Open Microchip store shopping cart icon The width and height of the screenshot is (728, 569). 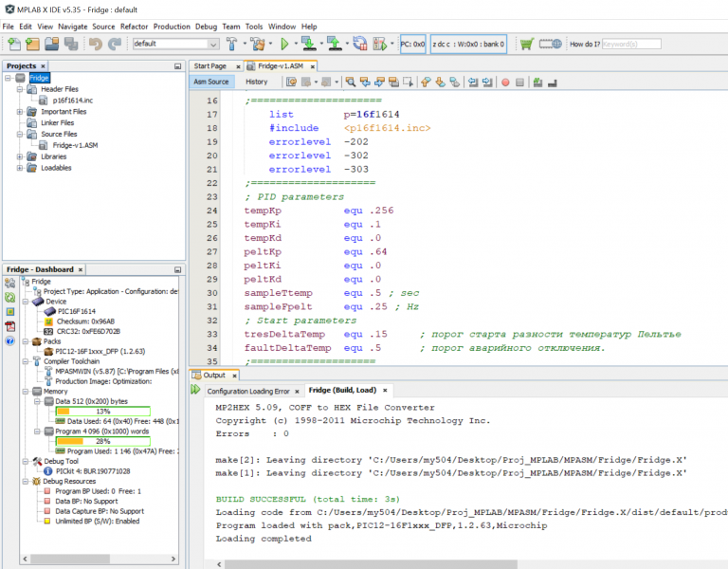(x=526, y=45)
